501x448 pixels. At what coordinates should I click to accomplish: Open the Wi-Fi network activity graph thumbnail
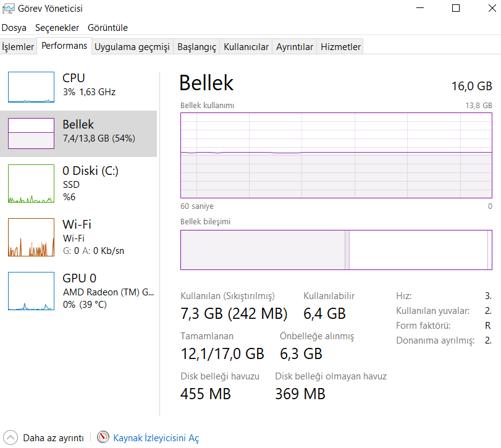[x=31, y=237]
